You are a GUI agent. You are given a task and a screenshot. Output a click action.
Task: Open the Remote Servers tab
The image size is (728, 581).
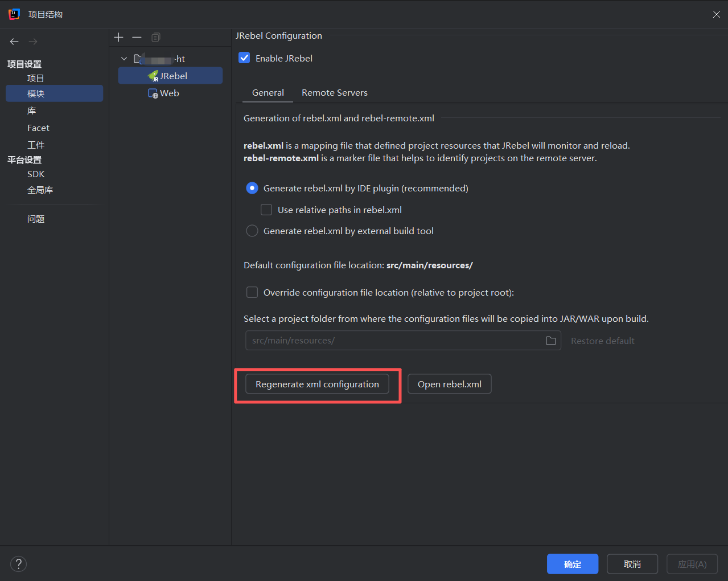(x=335, y=93)
